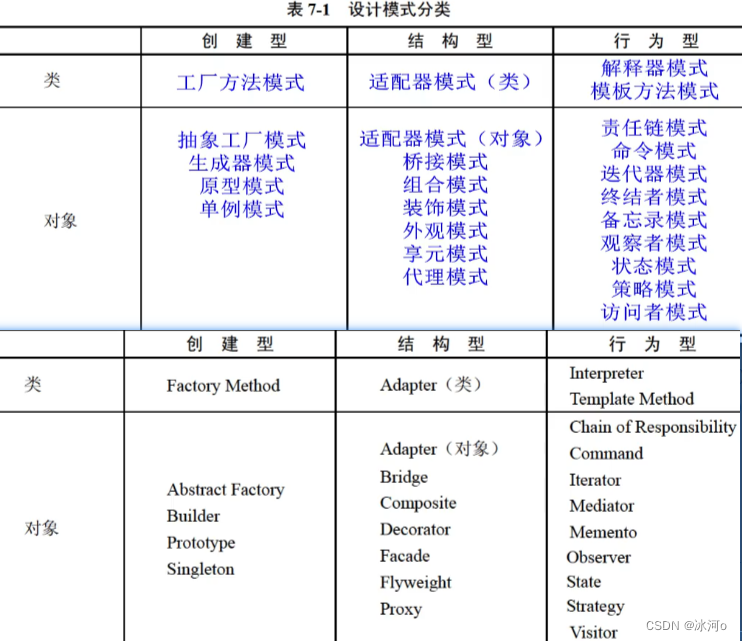Select the State entry

(x=584, y=582)
